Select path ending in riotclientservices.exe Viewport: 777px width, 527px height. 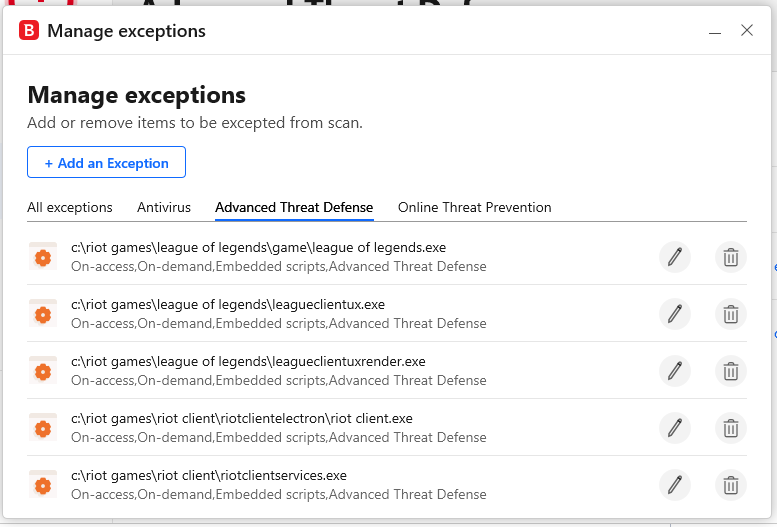(209, 475)
